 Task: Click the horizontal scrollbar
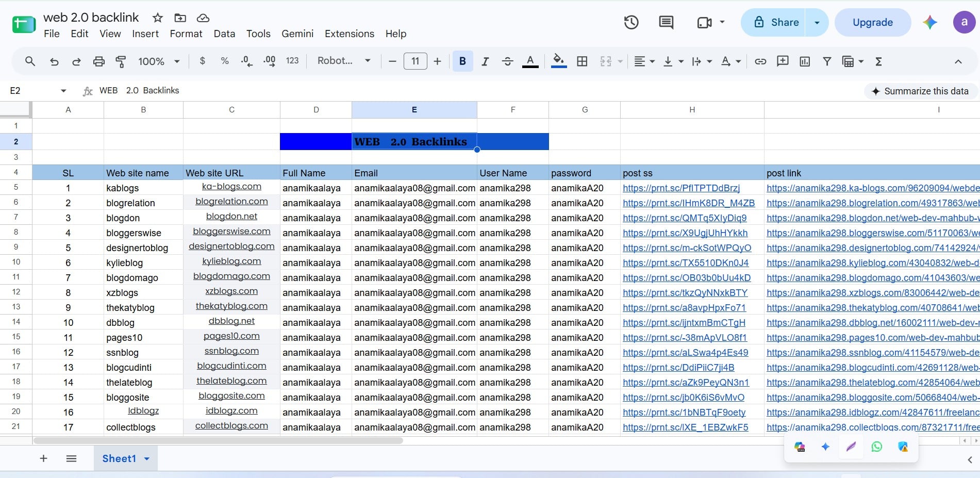tap(218, 440)
